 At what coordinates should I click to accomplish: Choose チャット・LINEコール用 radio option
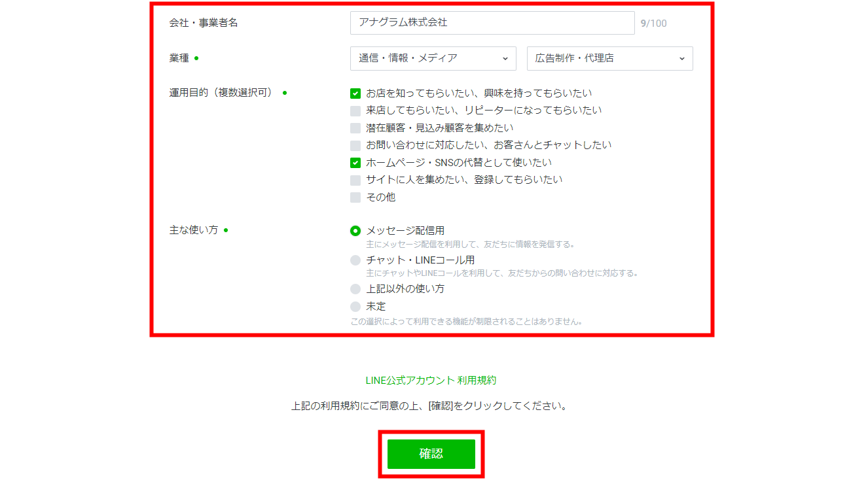click(355, 260)
